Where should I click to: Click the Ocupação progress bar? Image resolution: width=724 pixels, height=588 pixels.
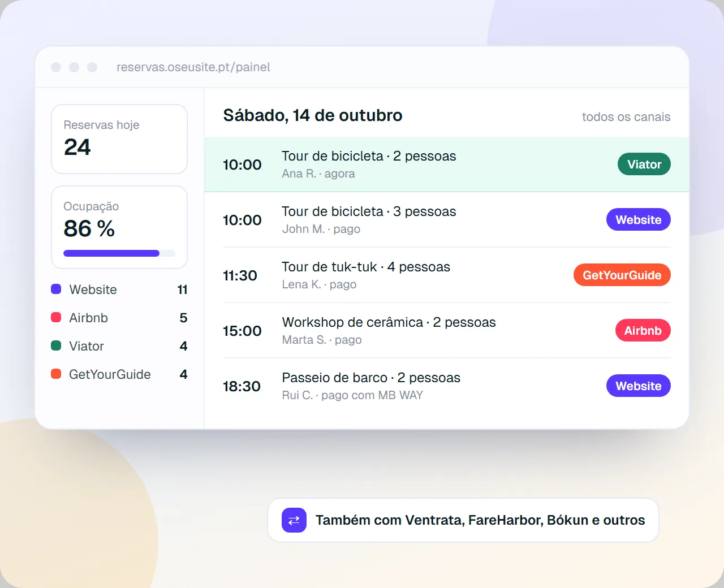[119, 253]
